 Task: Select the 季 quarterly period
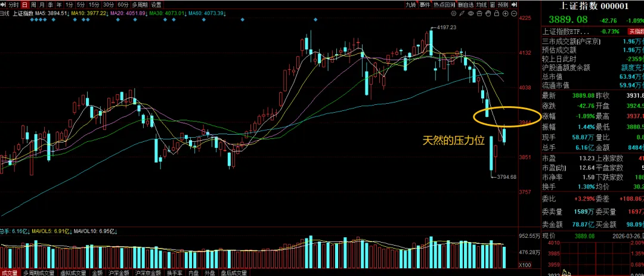pyautogui.click(x=51, y=5)
